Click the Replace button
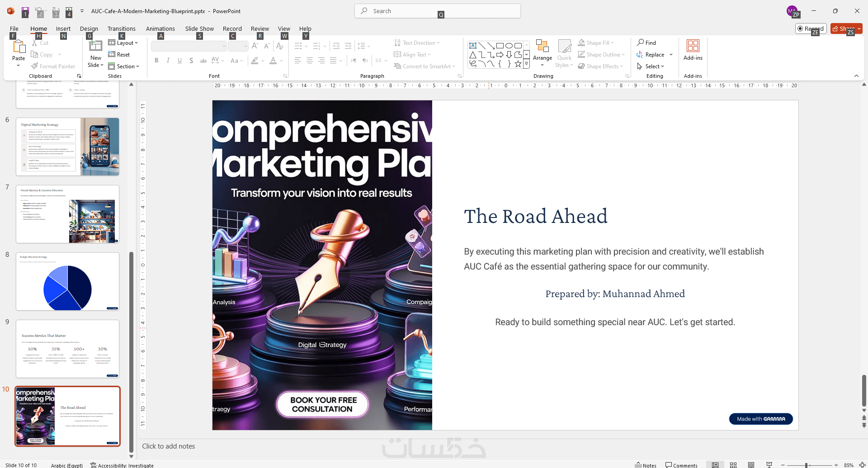The height and width of the screenshot is (468, 868). [x=651, y=55]
